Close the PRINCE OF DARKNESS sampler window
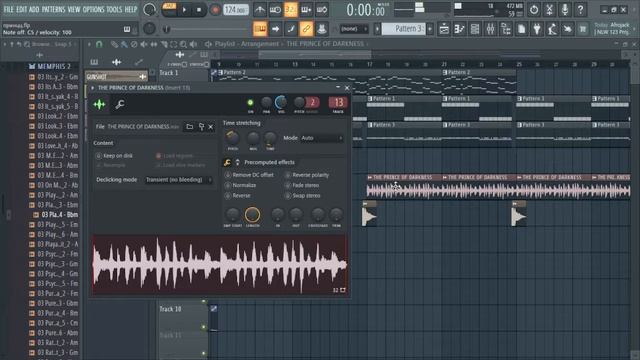 pyautogui.click(x=347, y=88)
